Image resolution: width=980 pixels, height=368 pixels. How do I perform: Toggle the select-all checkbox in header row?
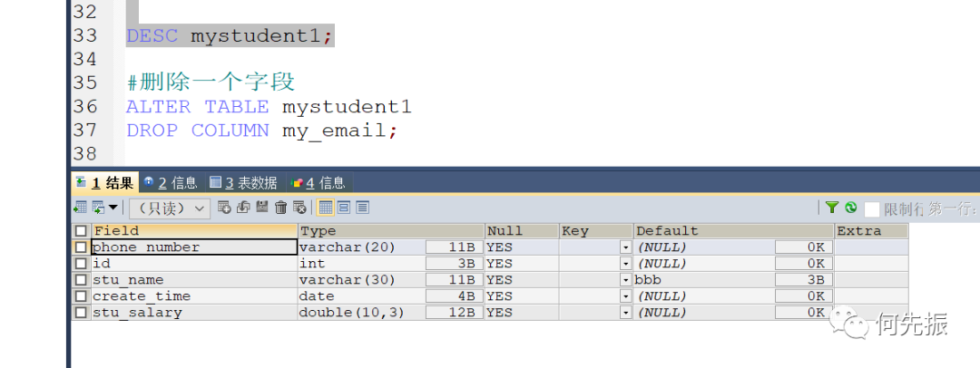81,231
